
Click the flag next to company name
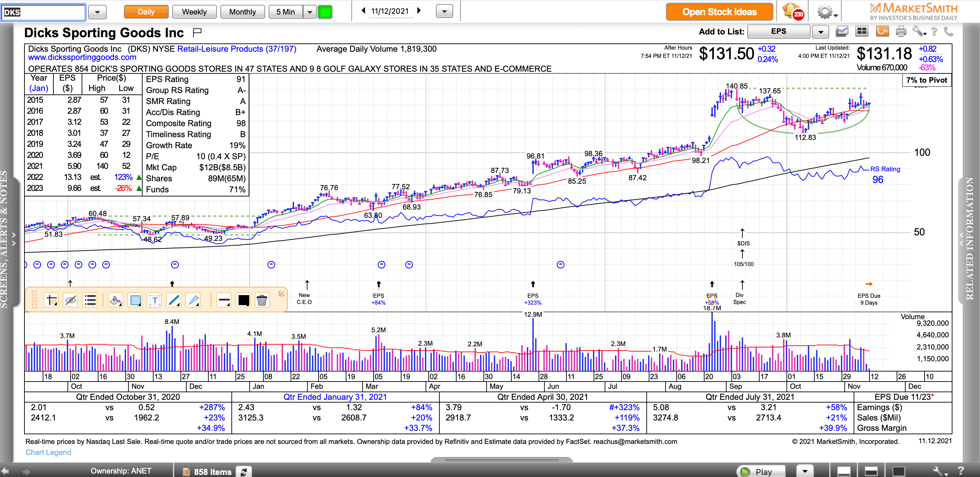coord(197,33)
